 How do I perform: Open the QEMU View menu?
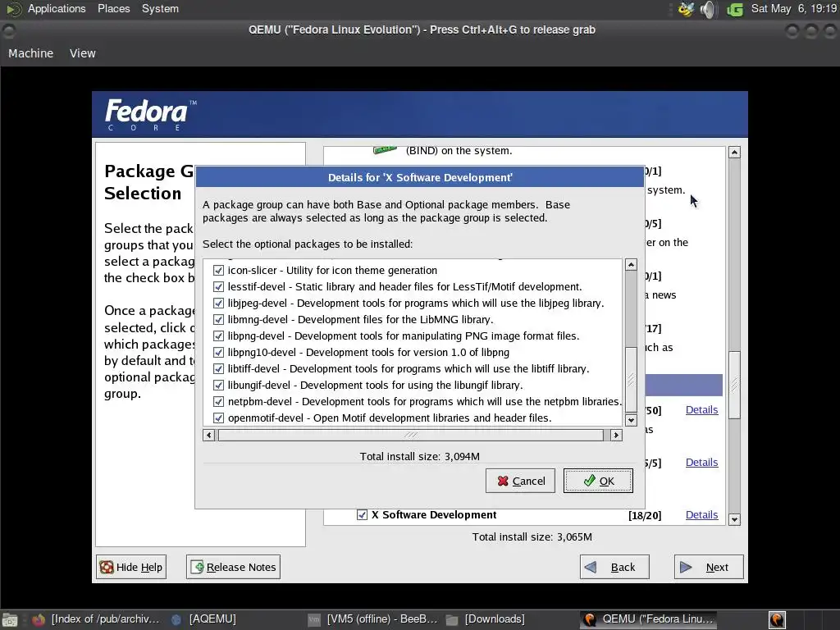coord(83,53)
